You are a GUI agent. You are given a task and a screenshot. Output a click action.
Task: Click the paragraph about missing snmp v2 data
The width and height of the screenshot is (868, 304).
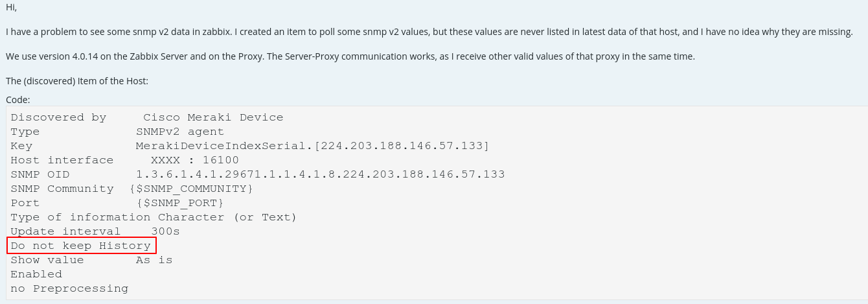(429, 32)
